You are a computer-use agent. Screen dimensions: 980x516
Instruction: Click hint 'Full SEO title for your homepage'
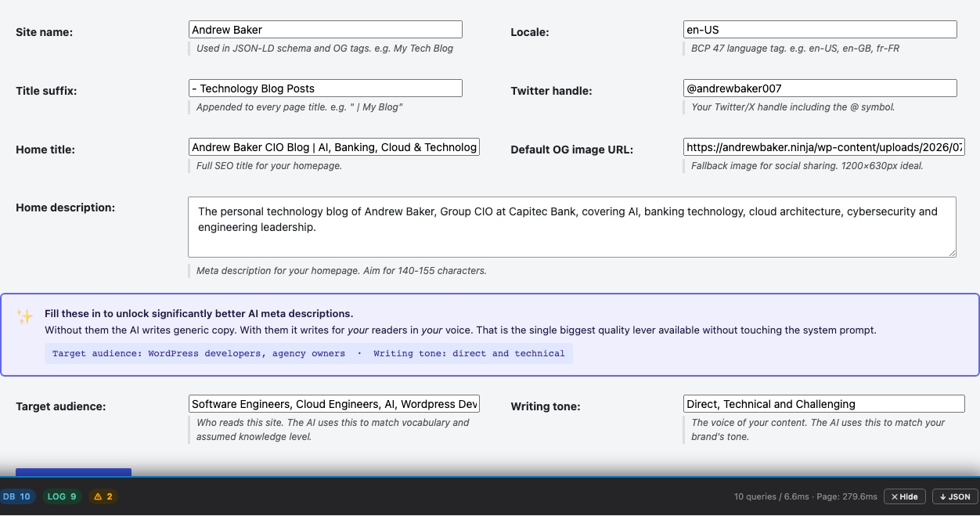tap(269, 166)
